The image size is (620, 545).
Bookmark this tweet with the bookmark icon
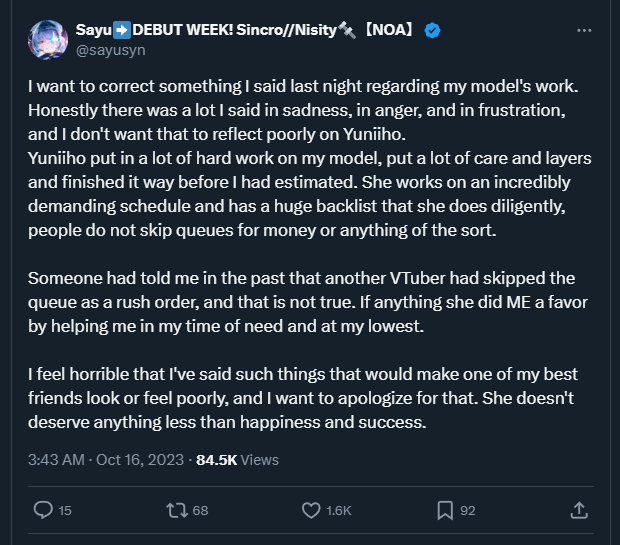(x=444, y=510)
